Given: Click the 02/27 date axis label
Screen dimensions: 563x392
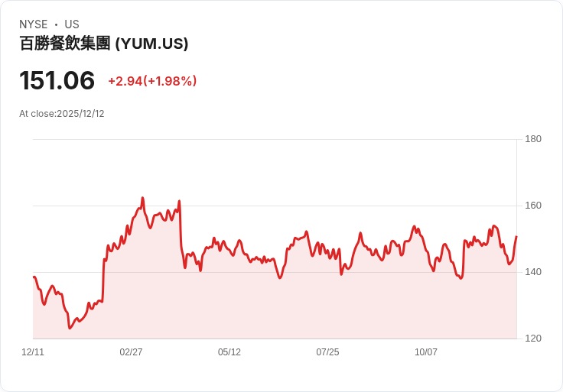Looking at the screenshot, I should click(x=131, y=352).
